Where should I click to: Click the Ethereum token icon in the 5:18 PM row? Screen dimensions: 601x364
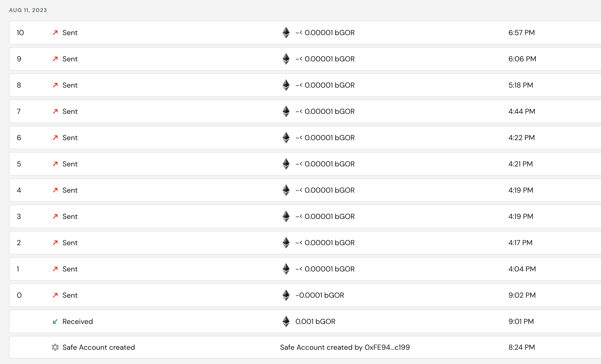tap(286, 85)
